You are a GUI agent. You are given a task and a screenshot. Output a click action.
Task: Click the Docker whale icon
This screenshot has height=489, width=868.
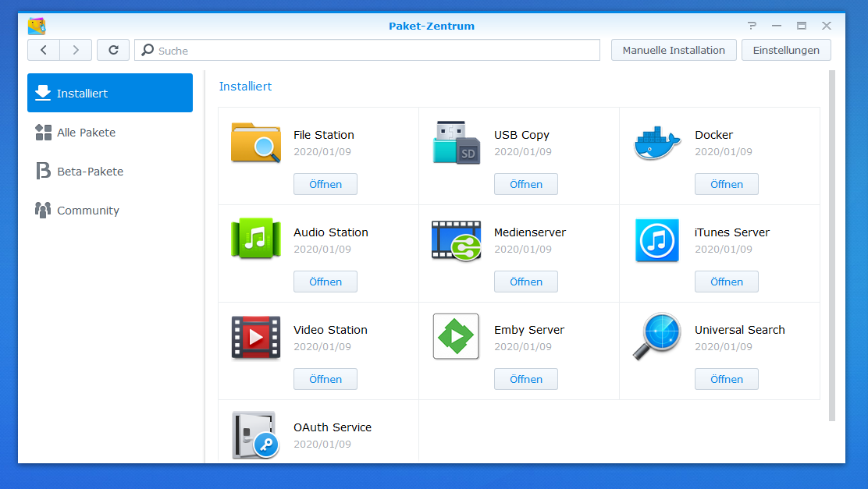click(656, 143)
